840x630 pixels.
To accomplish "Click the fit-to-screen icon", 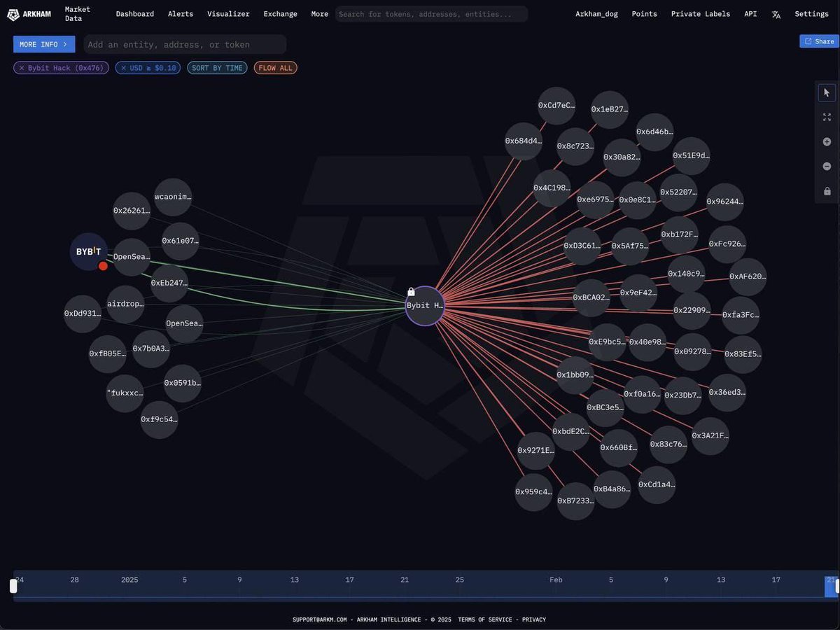I will [827, 117].
